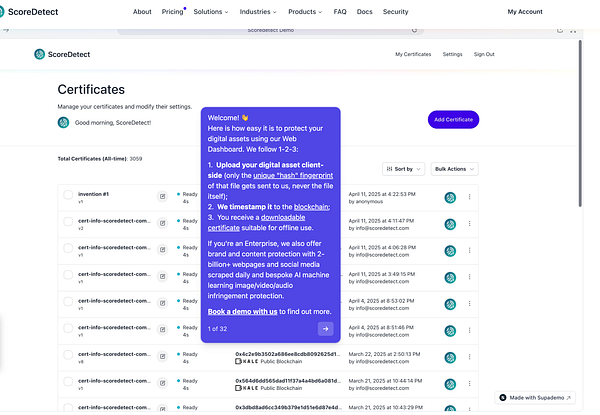Click the reload icon in the demo address bar

click(x=414, y=30)
